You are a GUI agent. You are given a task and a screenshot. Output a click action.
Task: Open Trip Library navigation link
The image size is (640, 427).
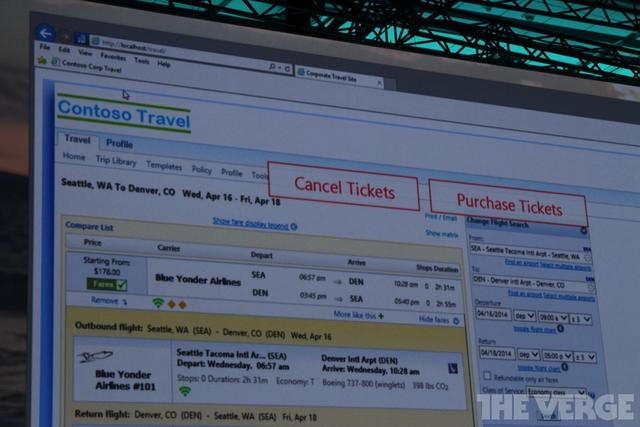116,161
